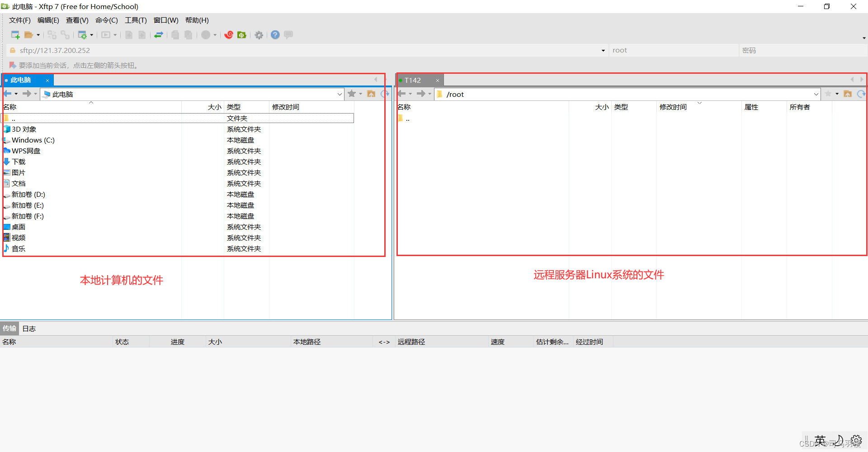Open the 命令(C) menu

click(107, 20)
